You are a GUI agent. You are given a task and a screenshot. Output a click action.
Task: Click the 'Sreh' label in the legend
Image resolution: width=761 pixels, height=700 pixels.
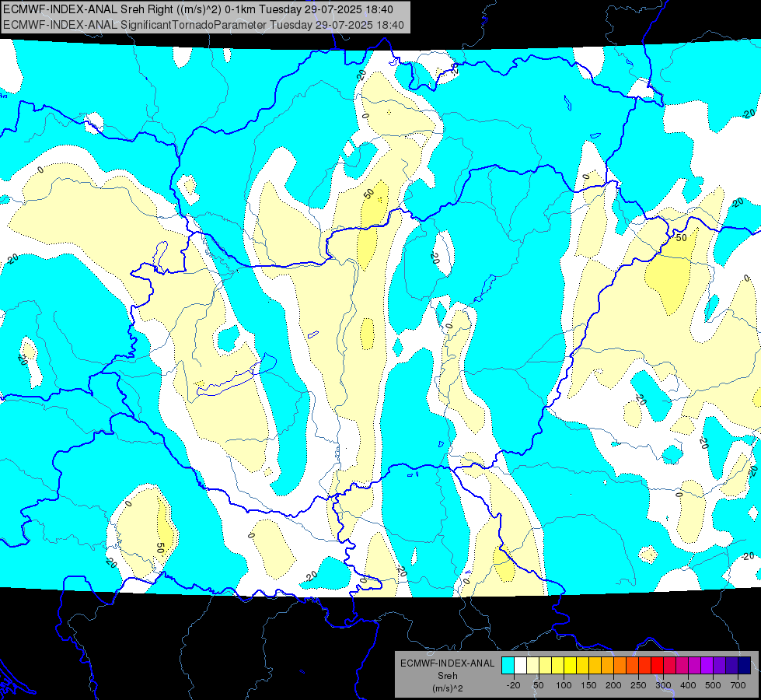448,676
